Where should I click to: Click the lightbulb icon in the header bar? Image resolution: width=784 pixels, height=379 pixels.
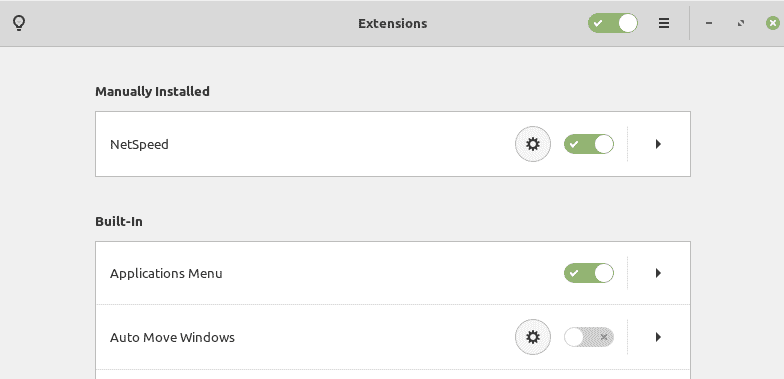[x=18, y=23]
